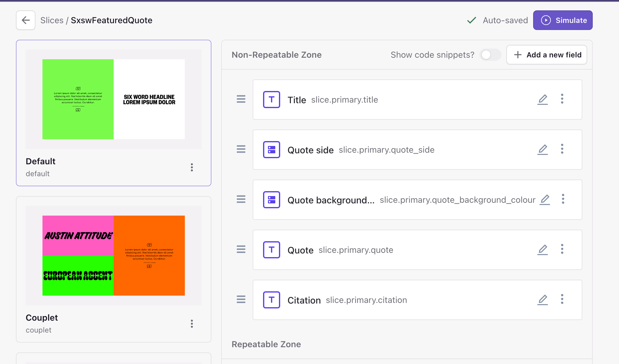Click the slice.primary.quote API ID text

tap(356, 250)
